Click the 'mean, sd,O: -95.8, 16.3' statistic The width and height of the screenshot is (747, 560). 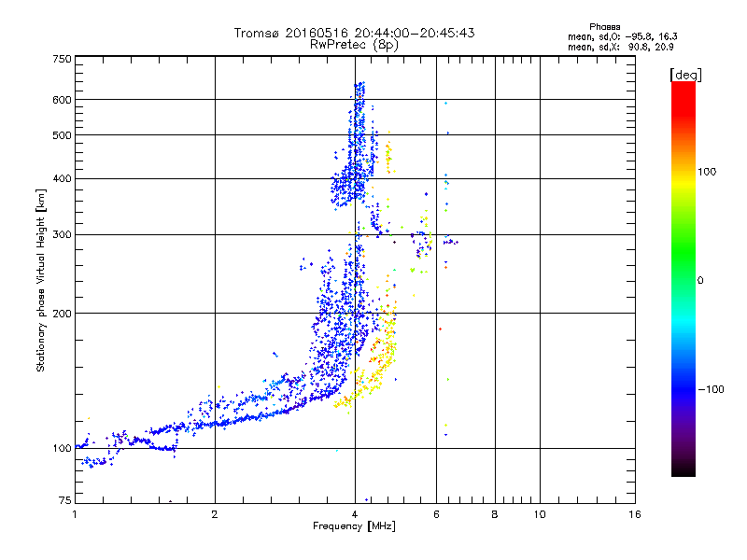622,36
